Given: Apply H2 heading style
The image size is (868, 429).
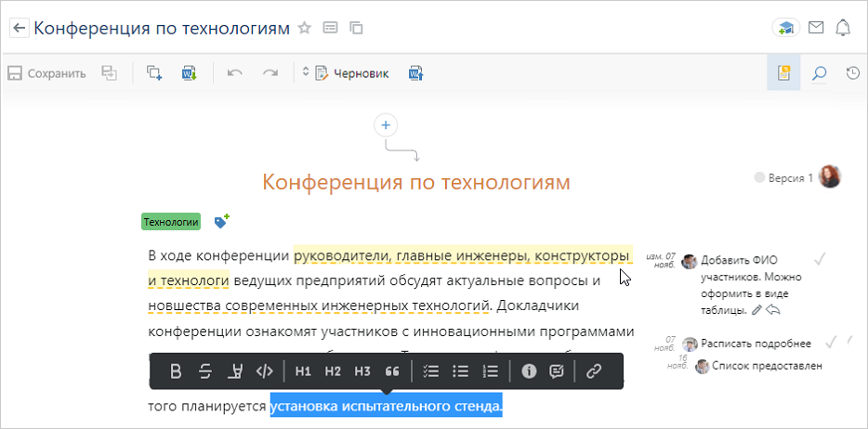Looking at the screenshot, I should pos(333,371).
